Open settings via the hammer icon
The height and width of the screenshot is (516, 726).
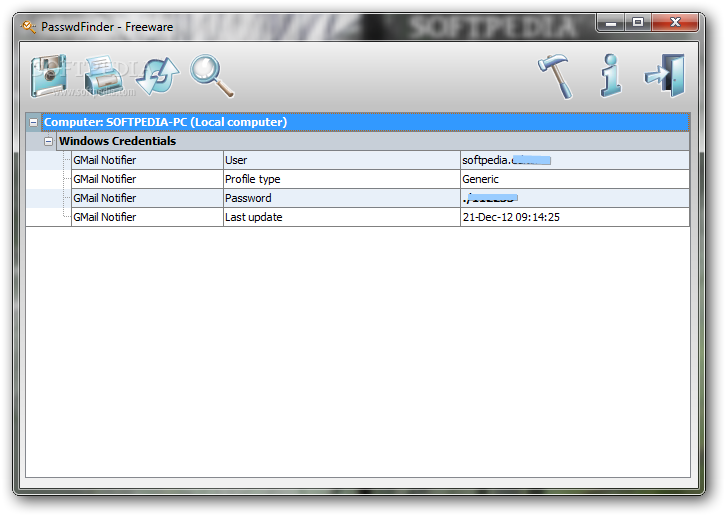[556, 76]
